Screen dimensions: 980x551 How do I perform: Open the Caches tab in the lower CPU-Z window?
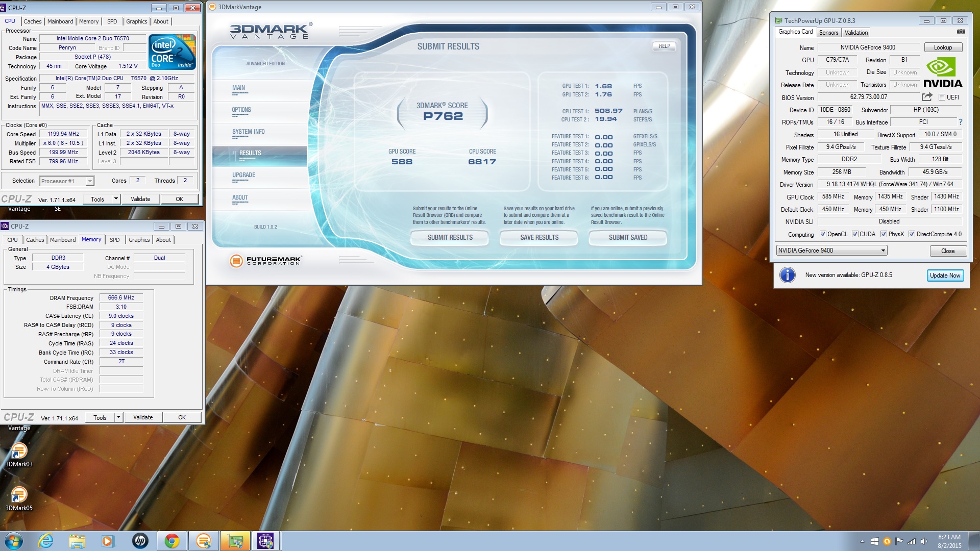pyautogui.click(x=35, y=240)
